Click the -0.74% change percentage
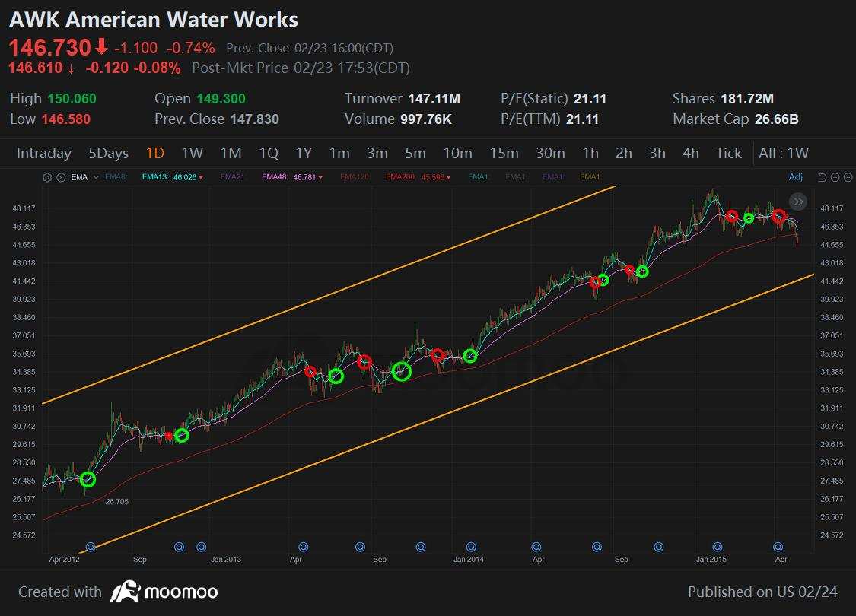The width and height of the screenshot is (856, 616). [x=190, y=48]
